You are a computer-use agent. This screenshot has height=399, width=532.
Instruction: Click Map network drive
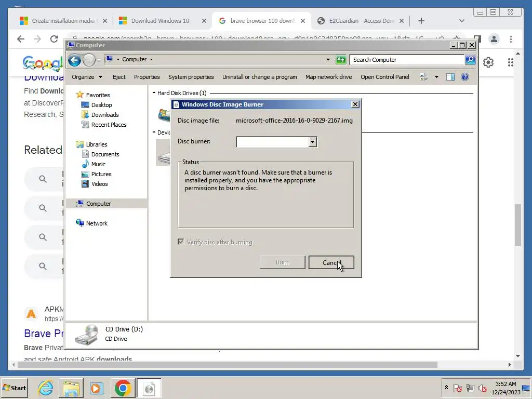click(x=328, y=77)
